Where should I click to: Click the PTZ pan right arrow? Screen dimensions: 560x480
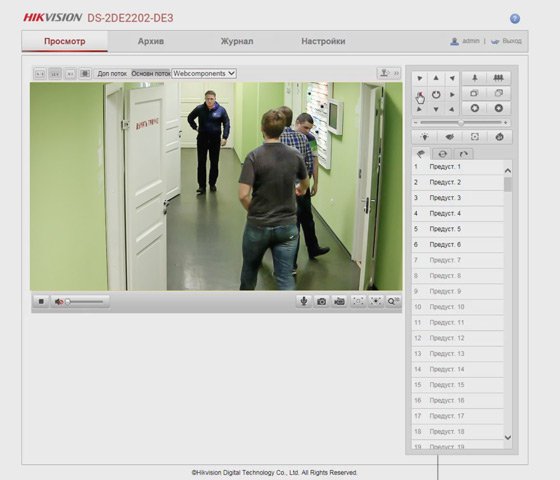[452, 95]
